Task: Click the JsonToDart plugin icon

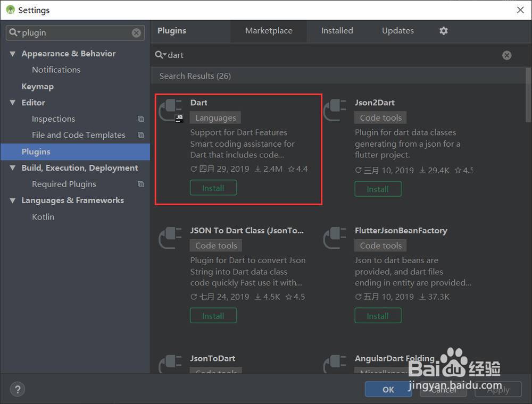Action: coord(170,364)
